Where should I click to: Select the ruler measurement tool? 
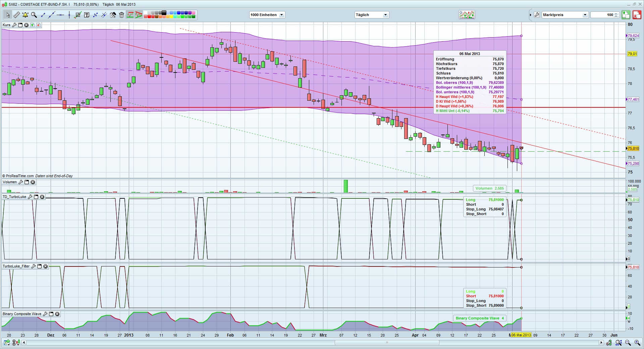click(16, 15)
